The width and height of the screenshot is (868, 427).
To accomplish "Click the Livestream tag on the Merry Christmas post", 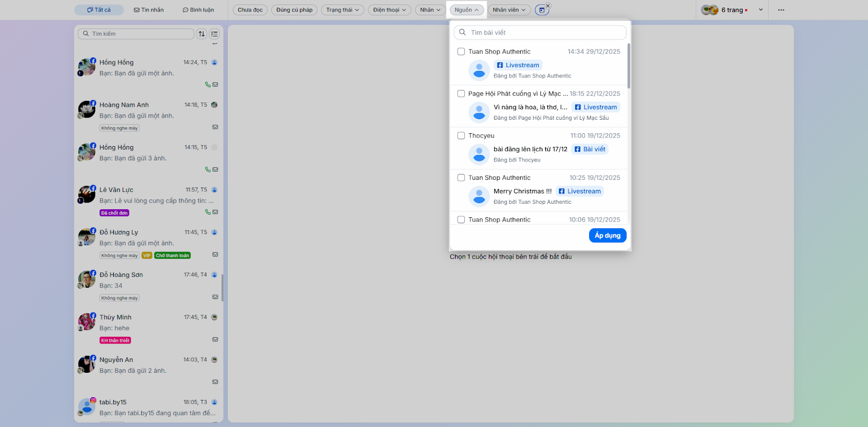I will click(x=580, y=191).
